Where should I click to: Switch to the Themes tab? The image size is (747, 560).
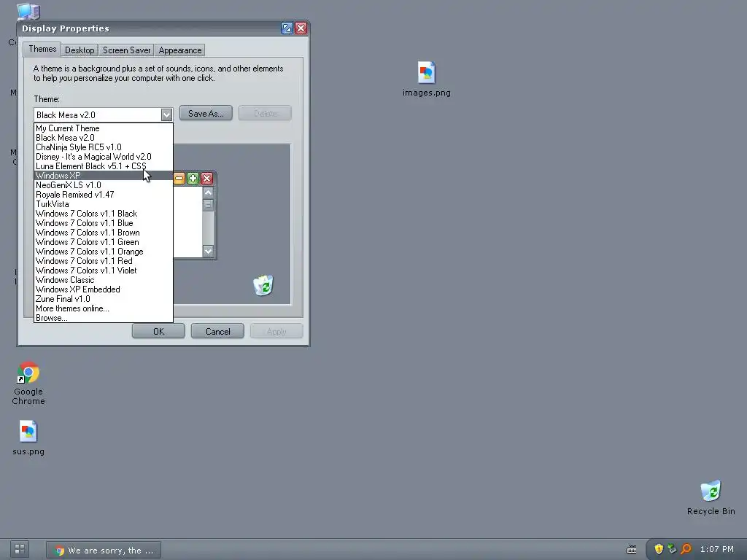point(42,49)
